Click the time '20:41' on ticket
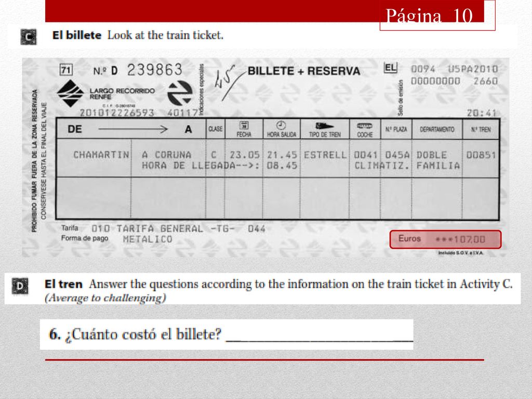 482,113
